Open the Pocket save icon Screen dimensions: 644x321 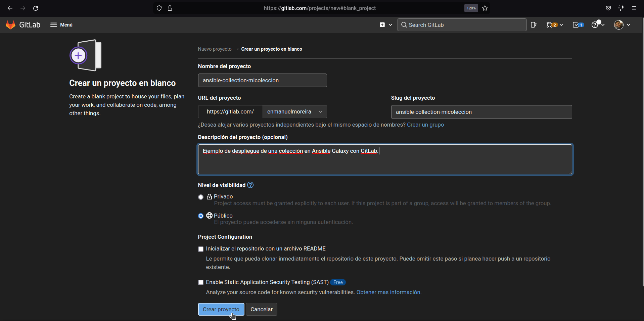point(608,8)
